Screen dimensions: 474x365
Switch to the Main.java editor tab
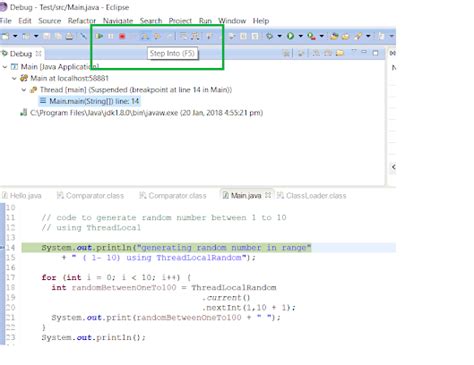[x=246, y=196]
